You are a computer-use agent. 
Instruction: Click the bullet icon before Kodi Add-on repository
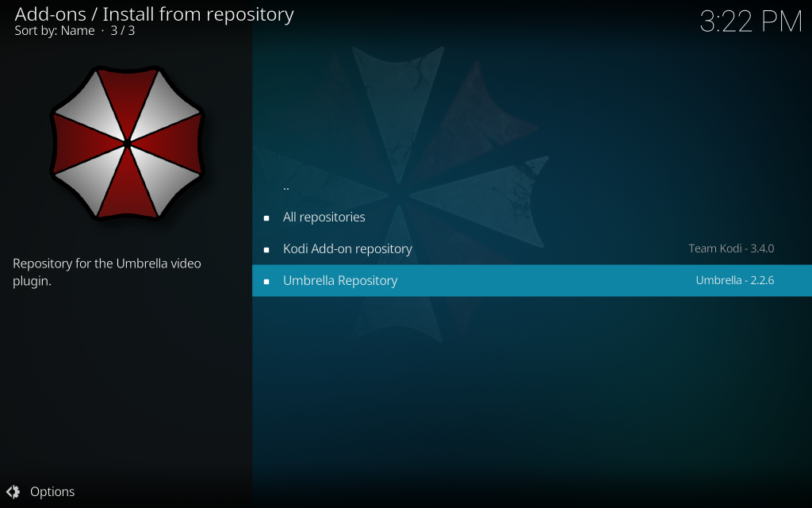point(267,248)
